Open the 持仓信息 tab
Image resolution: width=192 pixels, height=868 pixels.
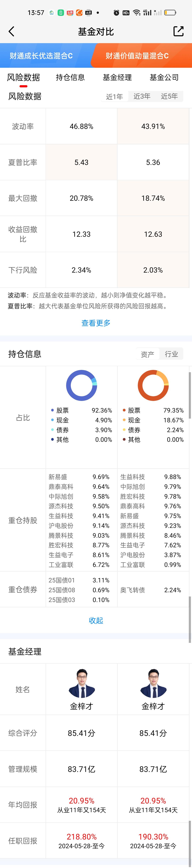pos(70,78)
